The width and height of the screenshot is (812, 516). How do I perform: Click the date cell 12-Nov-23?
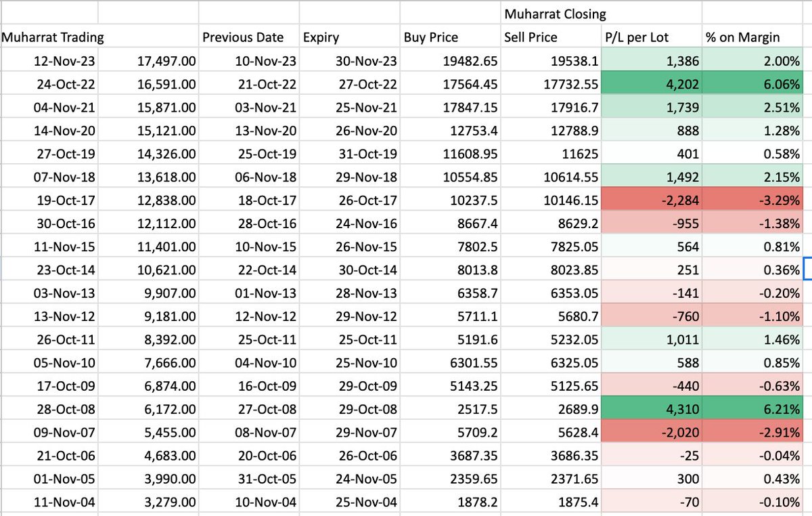[49, 61]
